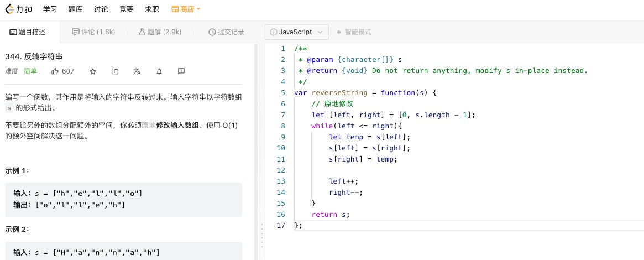
Task: Click the '@return {void}' doc line
Action: point(443,71)
